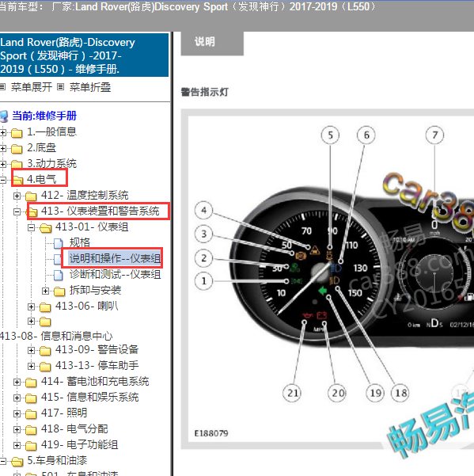Expand the 3.动力系统 tree node

pyautogui.click(x=3, y=164)
